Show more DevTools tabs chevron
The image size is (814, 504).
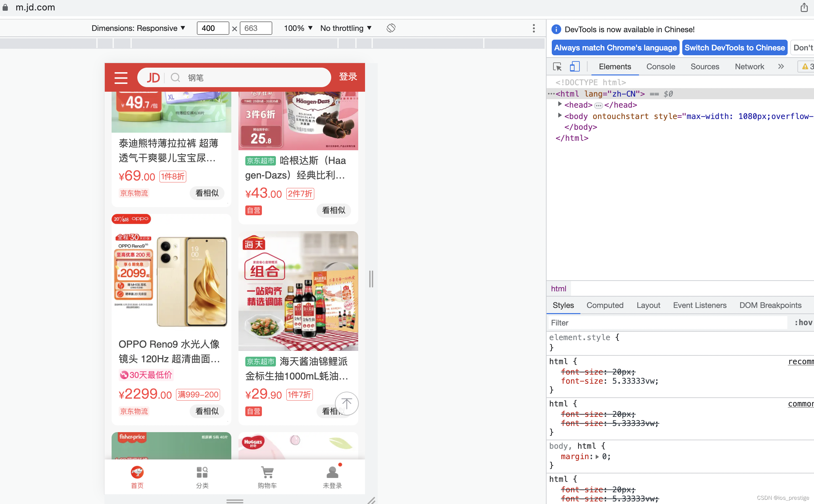tap(781, 67)
